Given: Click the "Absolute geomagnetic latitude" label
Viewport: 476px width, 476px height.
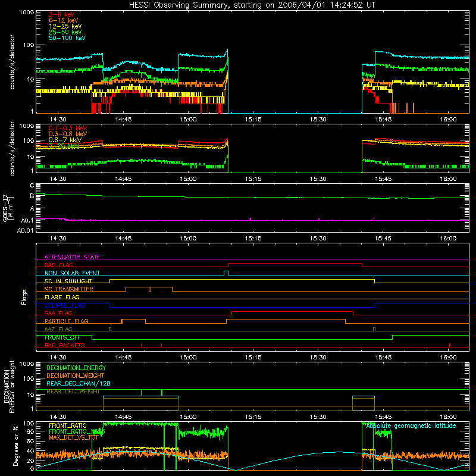Looking at the screenshot, I should coord(411,425).
